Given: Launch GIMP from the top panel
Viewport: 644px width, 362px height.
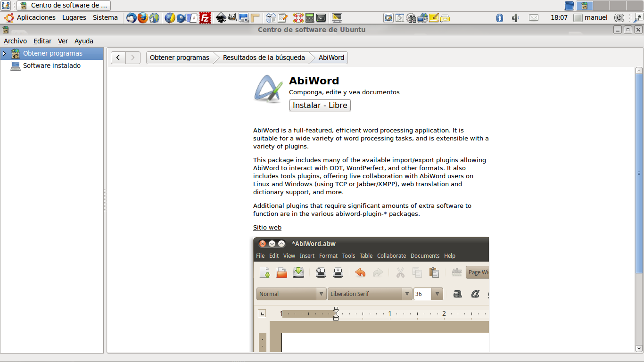Looking at the screenshot, I should (x=232, y=18).
